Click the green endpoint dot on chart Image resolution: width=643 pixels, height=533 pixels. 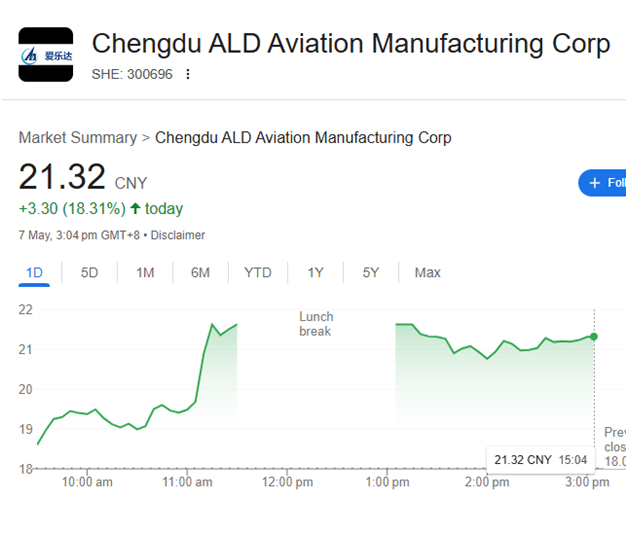(594, 336)
